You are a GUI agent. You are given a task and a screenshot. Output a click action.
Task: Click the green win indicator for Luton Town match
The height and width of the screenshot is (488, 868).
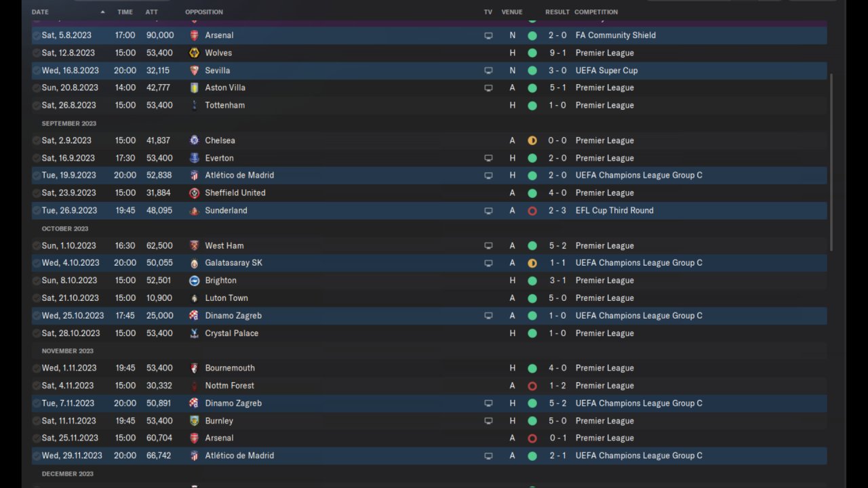tap(532, 298)
